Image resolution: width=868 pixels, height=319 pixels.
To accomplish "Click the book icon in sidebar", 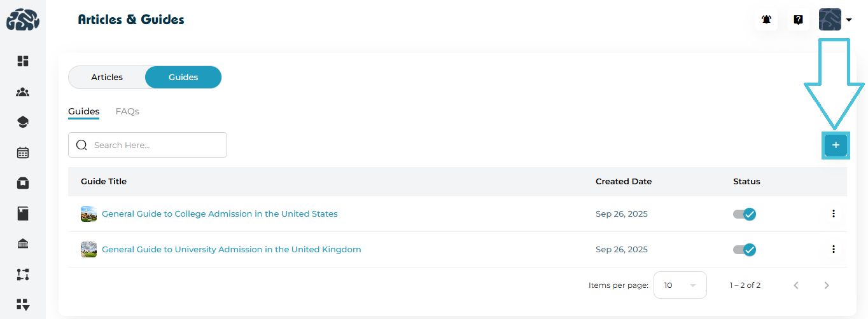I will (x=23, y=214).
